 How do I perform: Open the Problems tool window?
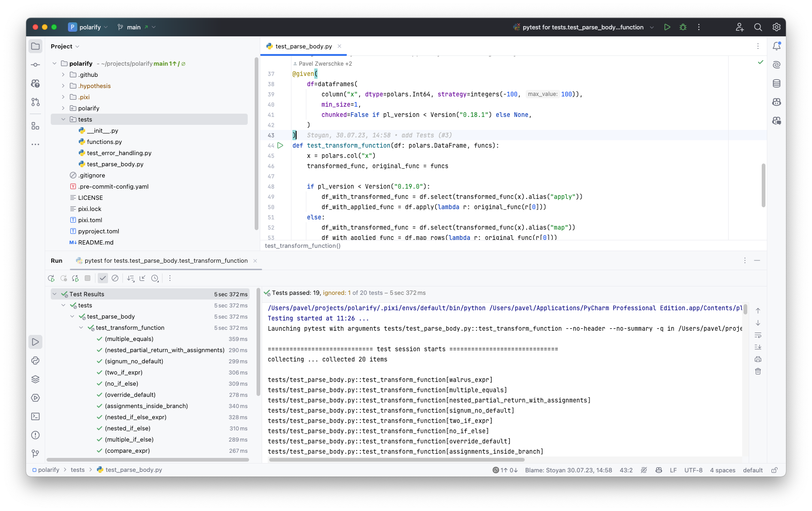click(x=35, y=435)
